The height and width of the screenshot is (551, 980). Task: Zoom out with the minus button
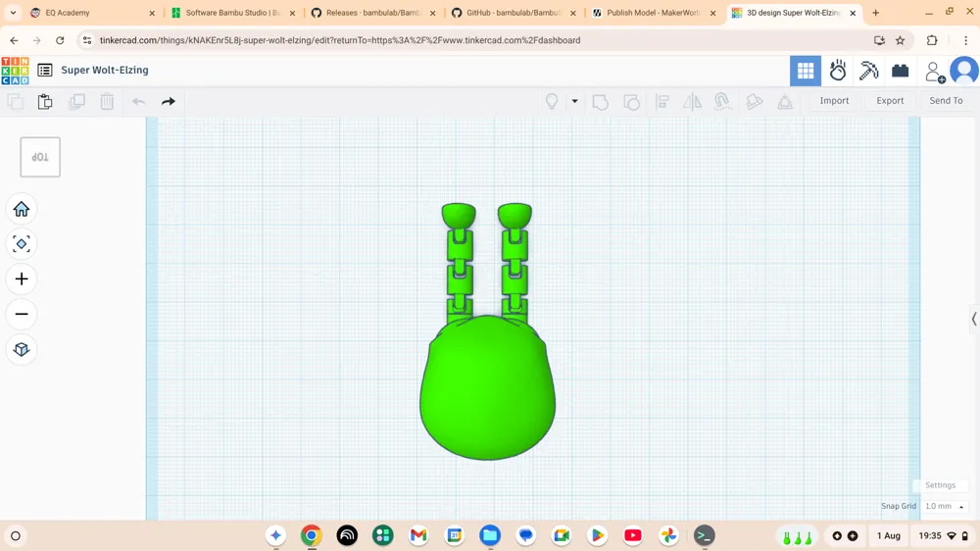22,314
